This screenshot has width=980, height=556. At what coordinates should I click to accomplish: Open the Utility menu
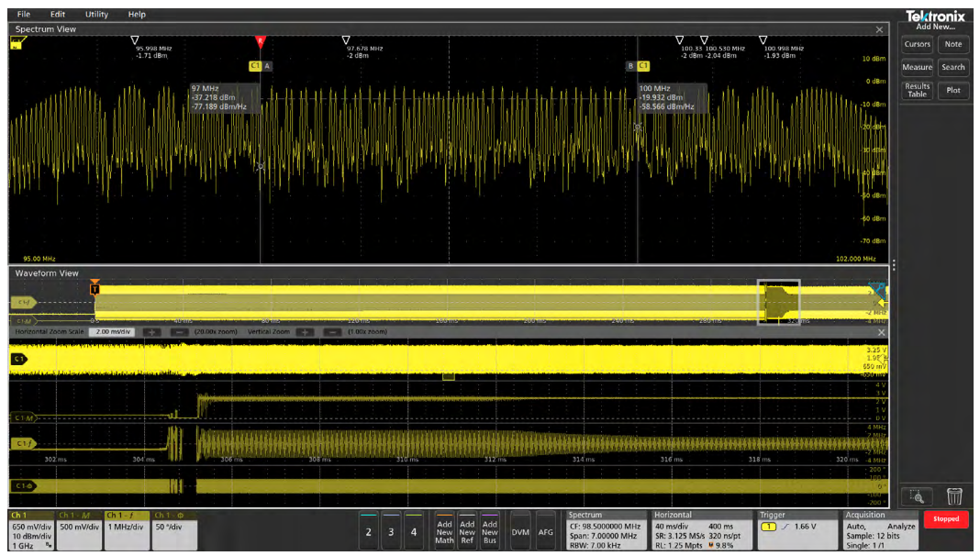coord(96,15)
